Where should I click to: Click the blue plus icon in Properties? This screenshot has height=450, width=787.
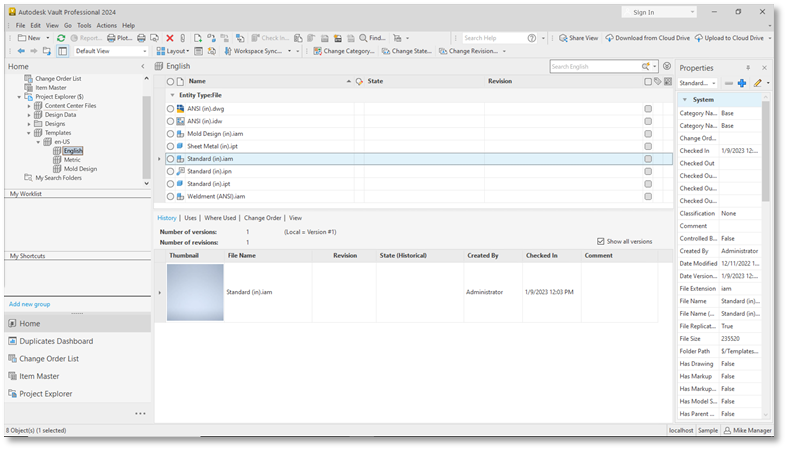(742, 83)
